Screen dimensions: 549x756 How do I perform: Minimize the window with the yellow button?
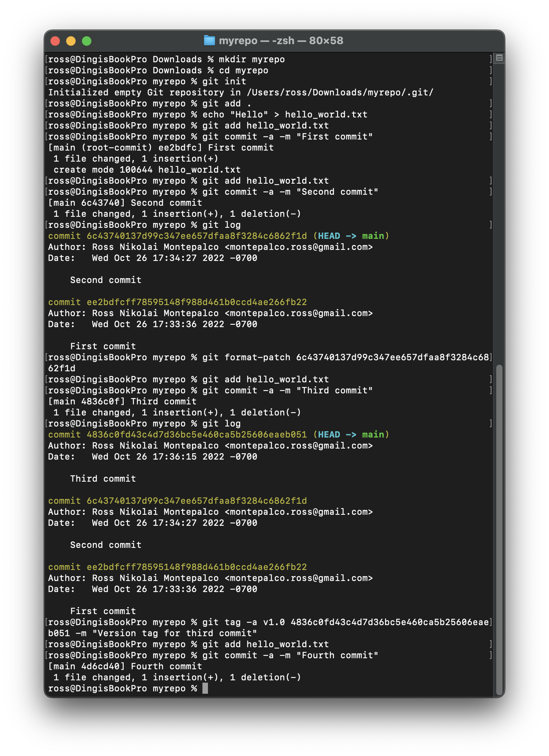coord(71,41)
